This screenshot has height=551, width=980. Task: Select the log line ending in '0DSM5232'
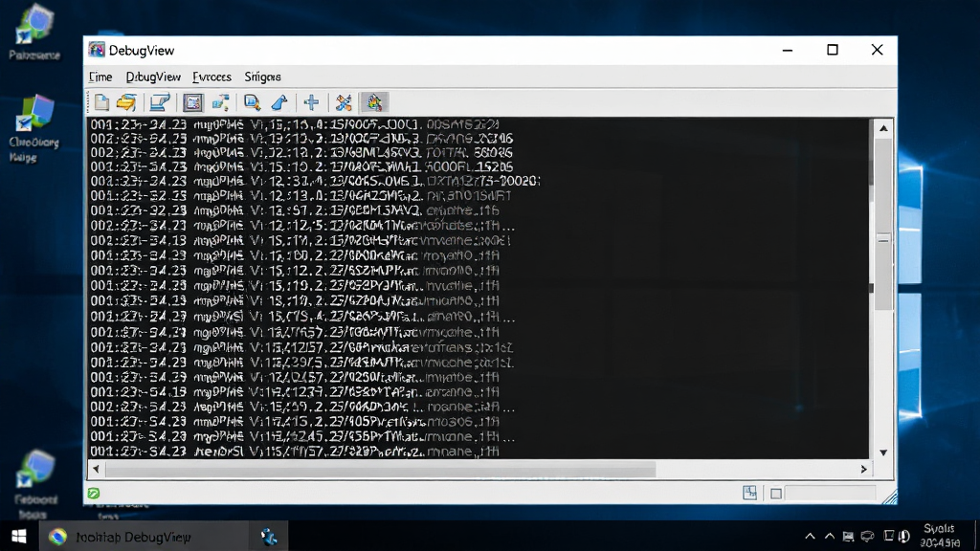(x=295, y=124)
